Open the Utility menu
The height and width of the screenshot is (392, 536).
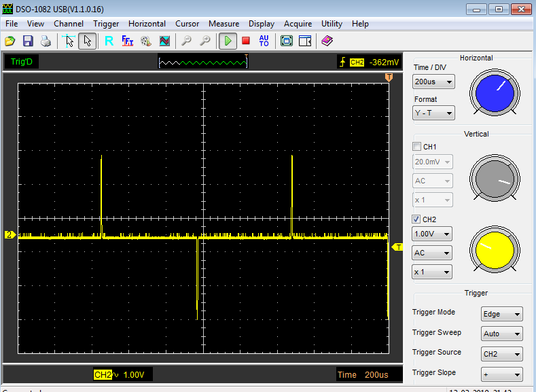click(332, 24)
